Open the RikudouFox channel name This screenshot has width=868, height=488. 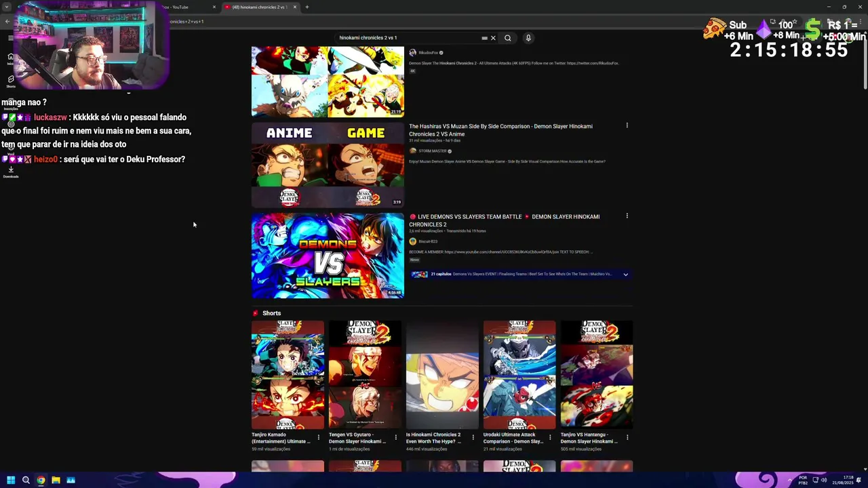pos(428,53)
